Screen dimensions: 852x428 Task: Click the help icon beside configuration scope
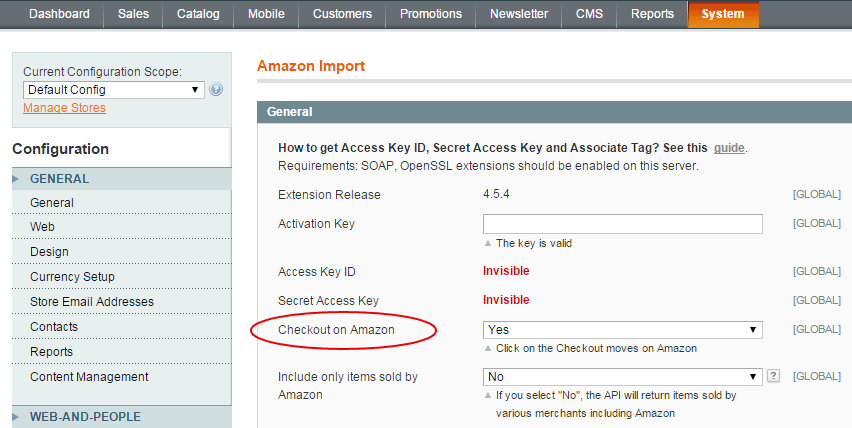216,90
